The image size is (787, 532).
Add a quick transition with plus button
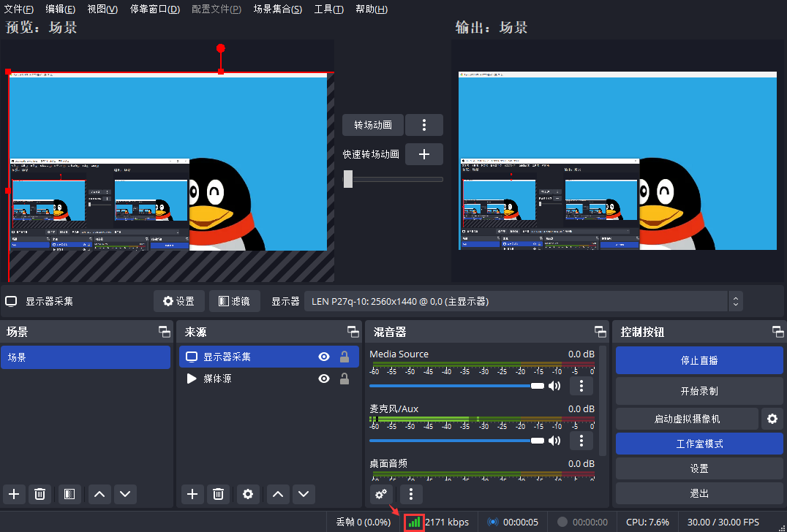(x=424, y=154)
